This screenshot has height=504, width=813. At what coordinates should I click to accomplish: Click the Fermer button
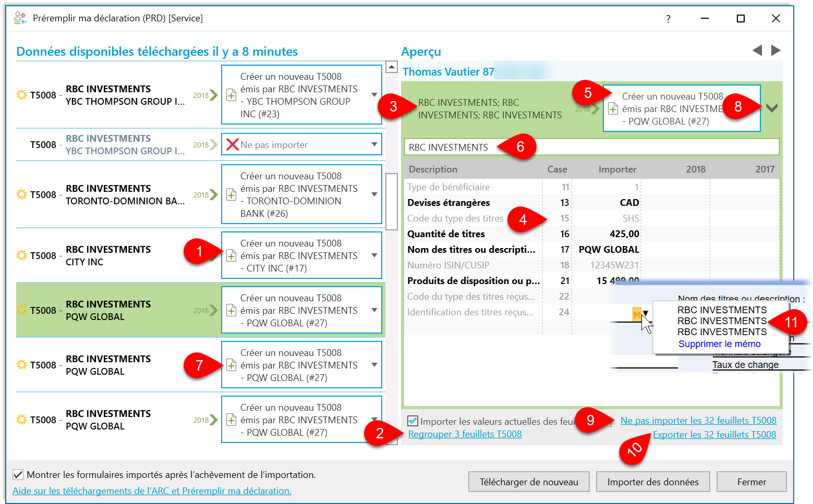tap(751, 482)
